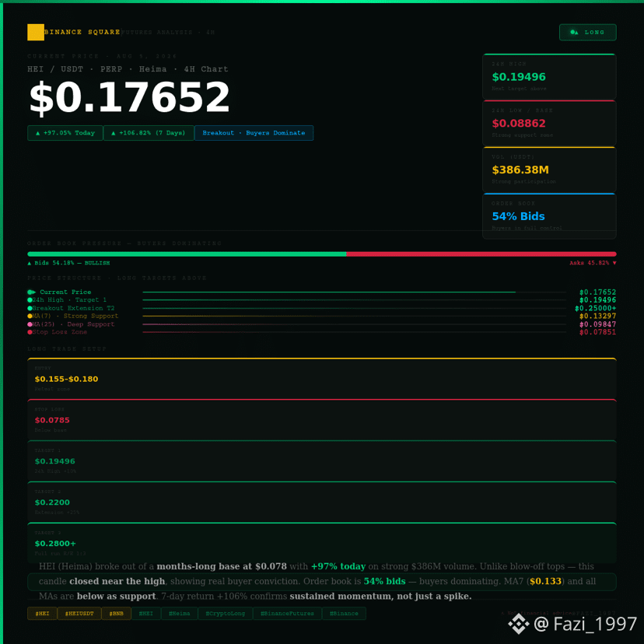Viewport: 644px width, 644px height.
Task: Open the Target 2 $0.2200 setup card
Action: click(x=322, y=502)
